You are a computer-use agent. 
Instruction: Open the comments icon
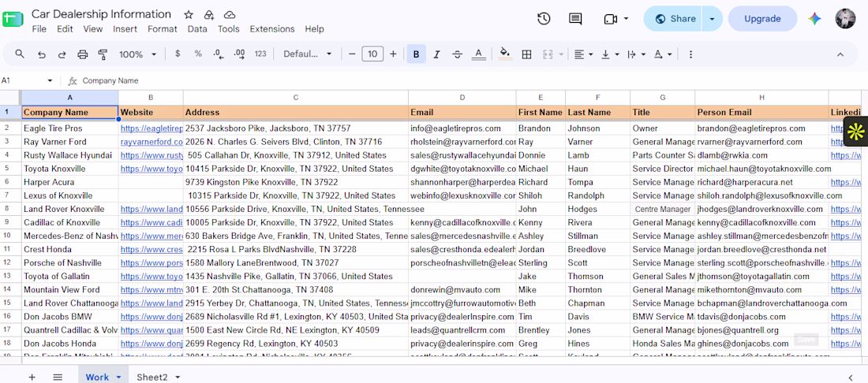click(575, 19)
